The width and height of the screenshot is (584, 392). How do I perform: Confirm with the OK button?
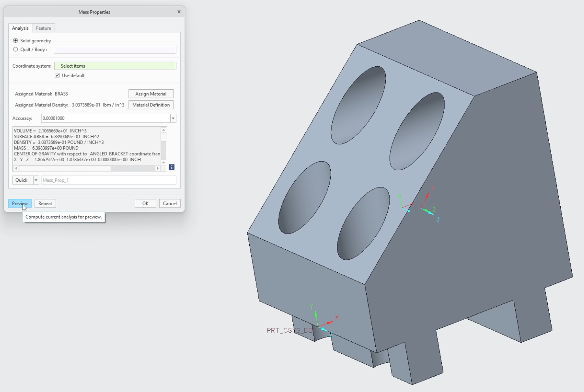145,204
